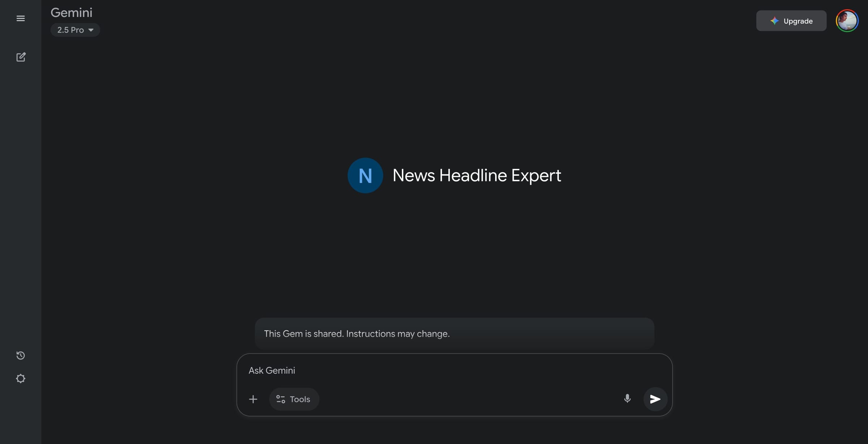Expand the caret next to 2.5 Pro
The image size is (868, 444).
[91, 30]
